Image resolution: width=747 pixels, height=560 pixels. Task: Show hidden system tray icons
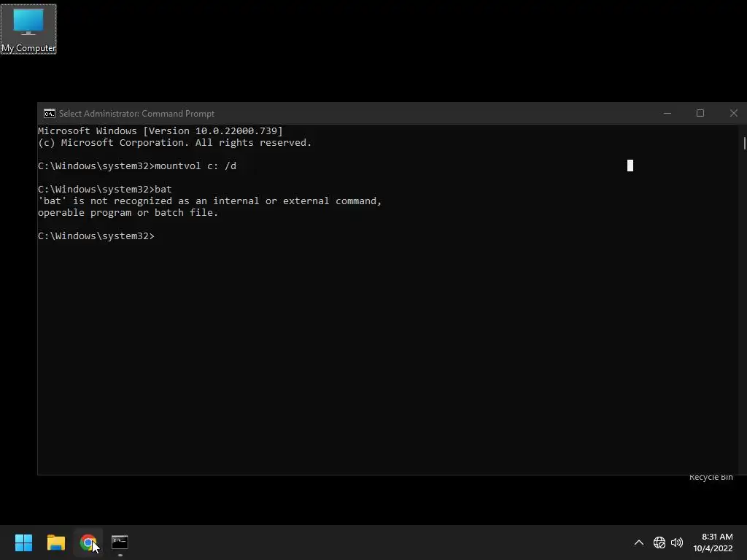639,542
